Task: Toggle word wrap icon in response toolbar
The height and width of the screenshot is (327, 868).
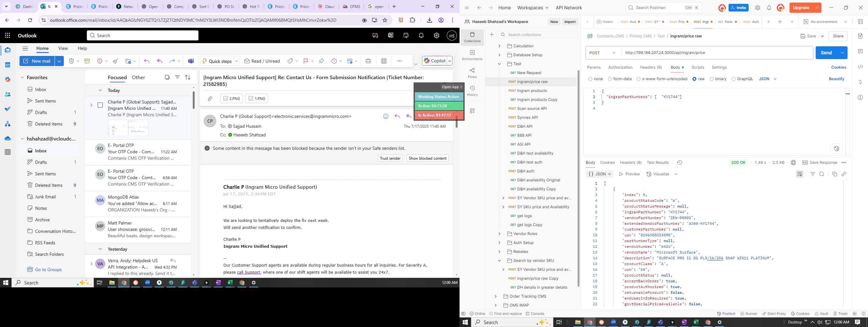Action: pos(800,174)
